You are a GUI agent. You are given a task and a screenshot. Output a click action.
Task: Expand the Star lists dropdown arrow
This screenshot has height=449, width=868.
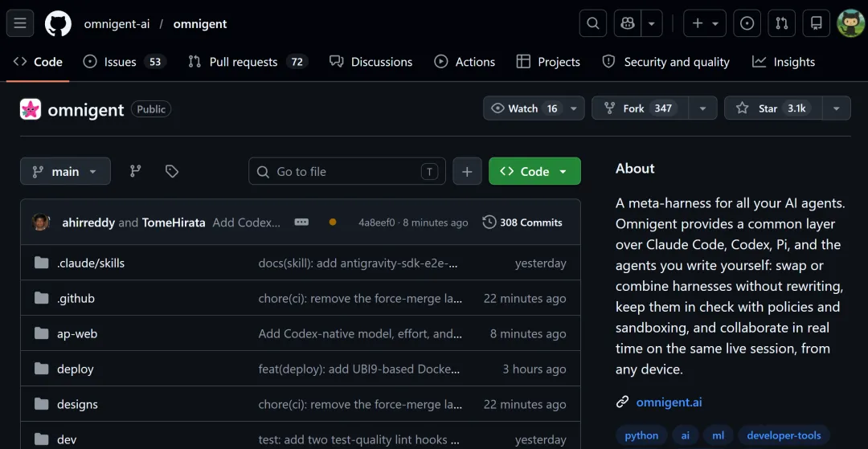click(x=837, y=108)
